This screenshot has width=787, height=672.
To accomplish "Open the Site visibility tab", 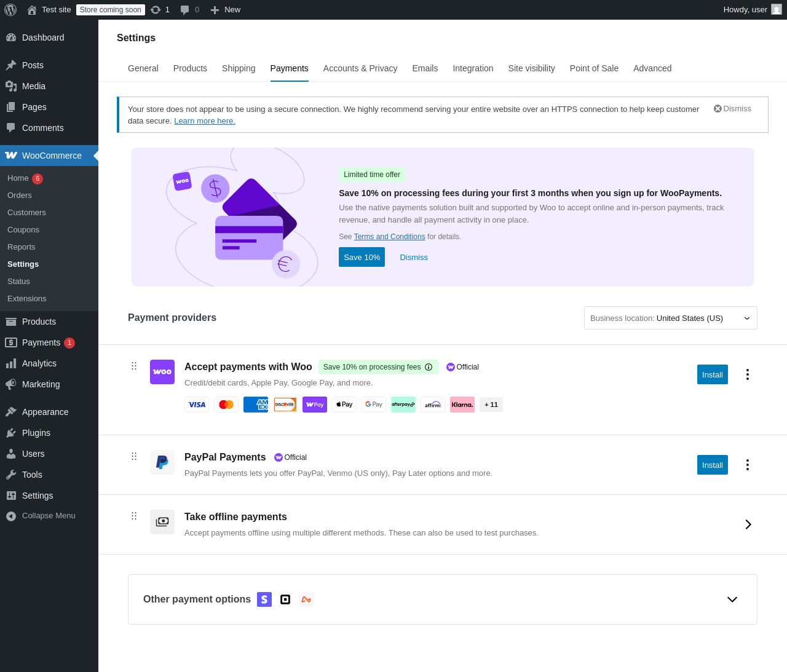I will 532,68.
